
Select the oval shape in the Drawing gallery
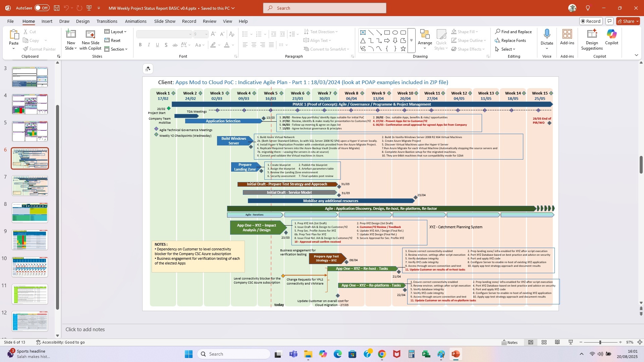[395, 33]
